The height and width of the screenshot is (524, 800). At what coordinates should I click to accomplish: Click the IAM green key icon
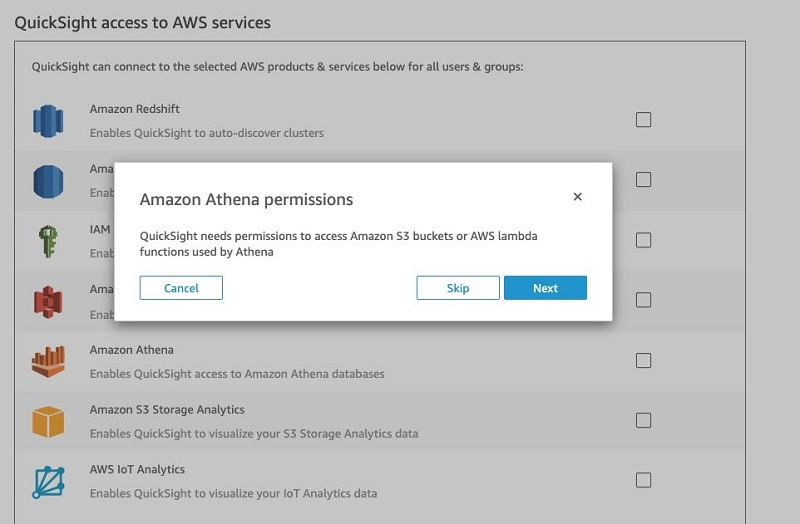coord(48,241)
